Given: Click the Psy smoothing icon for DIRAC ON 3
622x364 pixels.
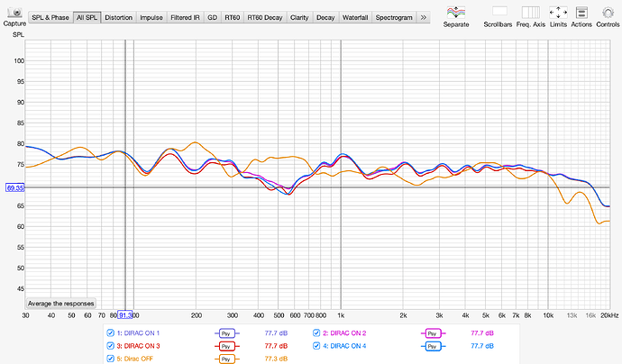Looking at the screenshot, I should [226, 346].
